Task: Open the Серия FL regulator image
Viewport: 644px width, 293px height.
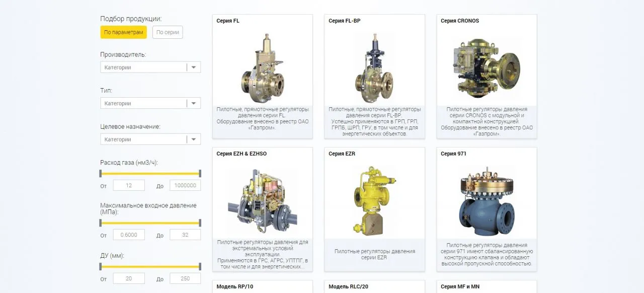Action: [x=263, y=68]
